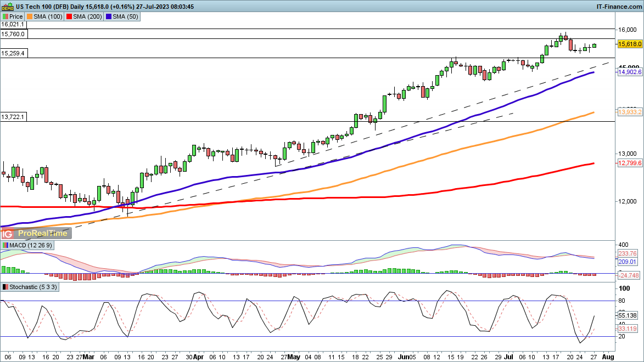The height and width of the screenshot is (362, 644).
Task: Click the Aug month label on time axis
Action: [x=608, y=357]
